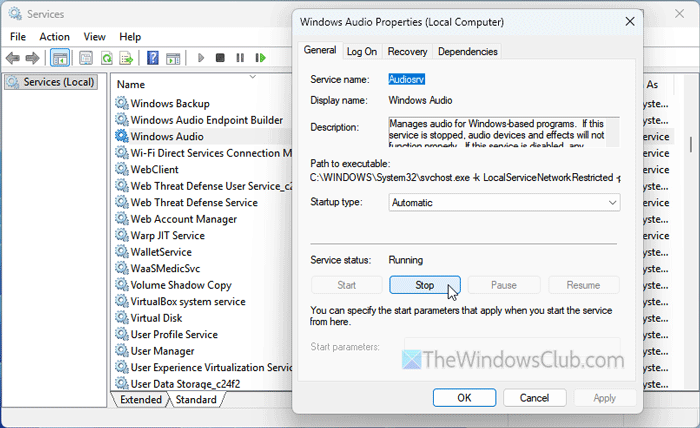The height and width of the screenshot is (428, 700).
Task: Click the path to executable text
Action: (x=465, y=178)
